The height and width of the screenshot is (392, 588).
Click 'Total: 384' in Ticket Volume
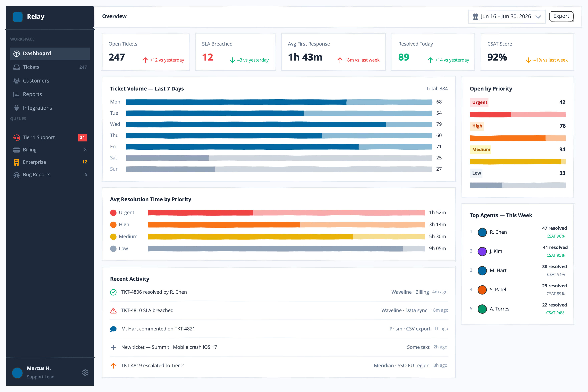[x=437, y=89]
